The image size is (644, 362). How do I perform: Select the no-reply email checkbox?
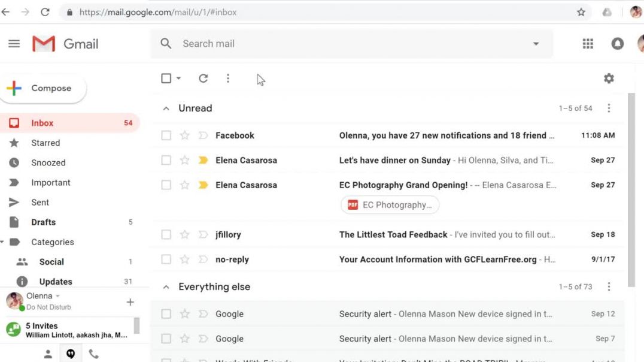tap(166, 260)
